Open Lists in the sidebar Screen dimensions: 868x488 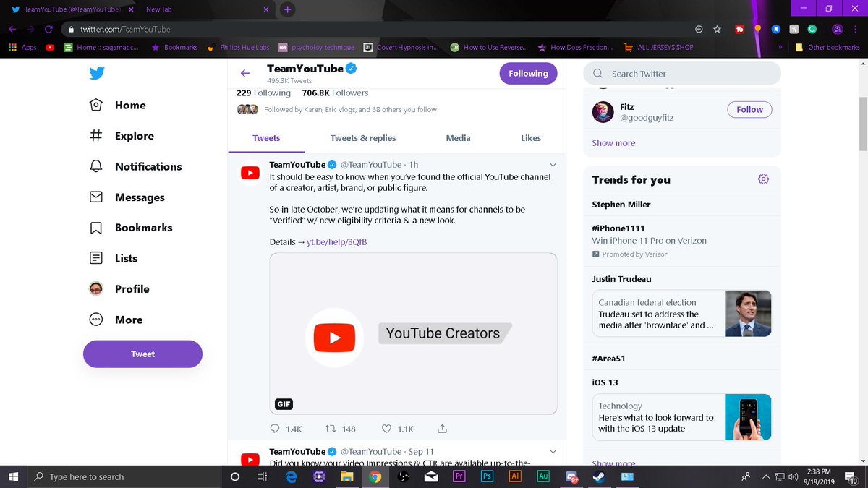pyautogui.click(x=113, y=258)
